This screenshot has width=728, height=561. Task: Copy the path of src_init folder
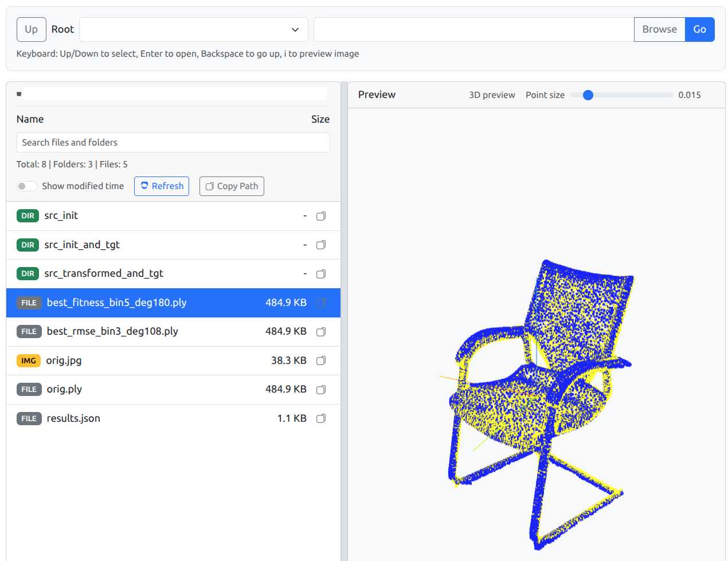(x=320, y=216)
